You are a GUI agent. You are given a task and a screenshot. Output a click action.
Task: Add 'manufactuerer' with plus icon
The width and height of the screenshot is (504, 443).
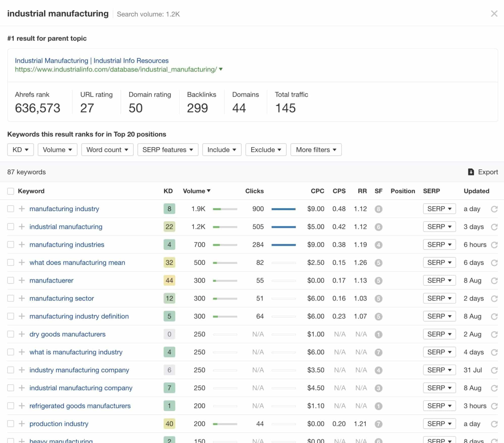pyautogui.click(x=22, y=280)
